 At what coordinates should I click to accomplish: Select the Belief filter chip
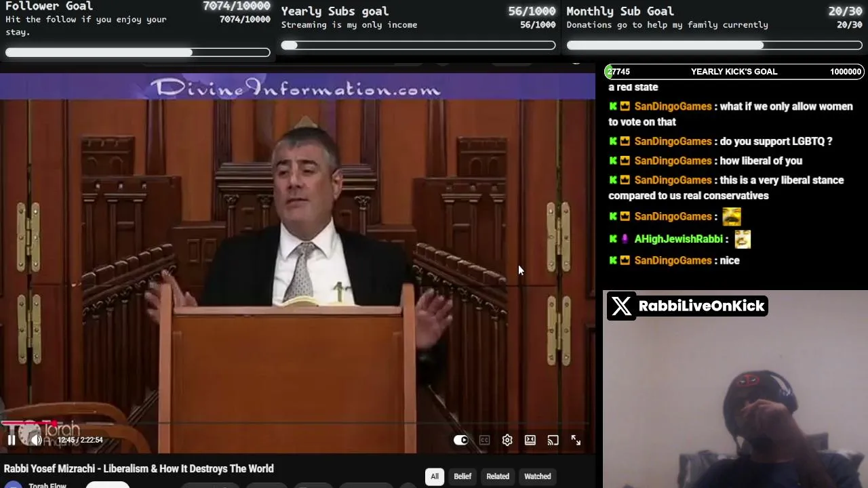(x=462, y=476)
